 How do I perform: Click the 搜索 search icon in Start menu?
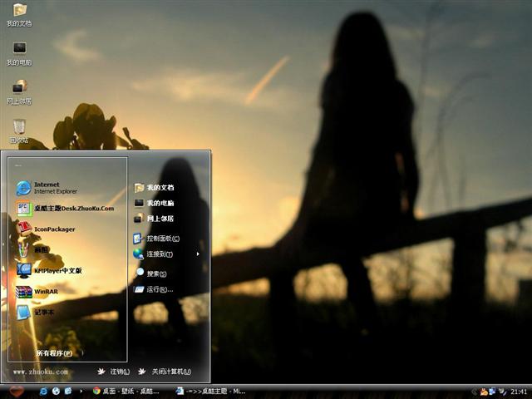[x=140, y=272]
